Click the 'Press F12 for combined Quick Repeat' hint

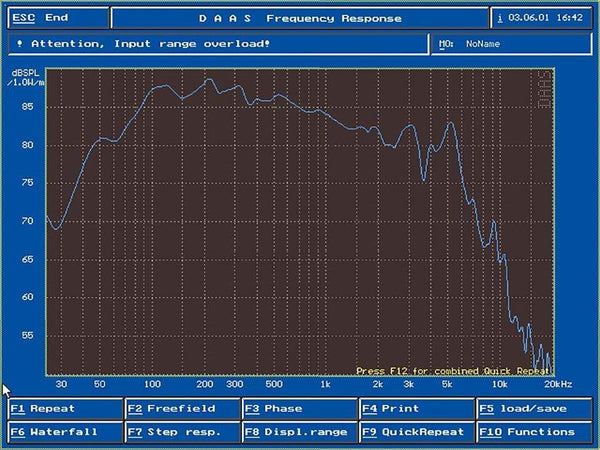click(452, 370)
